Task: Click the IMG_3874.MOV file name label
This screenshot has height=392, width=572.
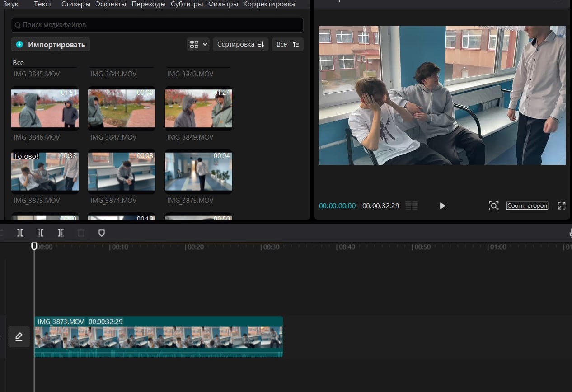Action: 113,200
